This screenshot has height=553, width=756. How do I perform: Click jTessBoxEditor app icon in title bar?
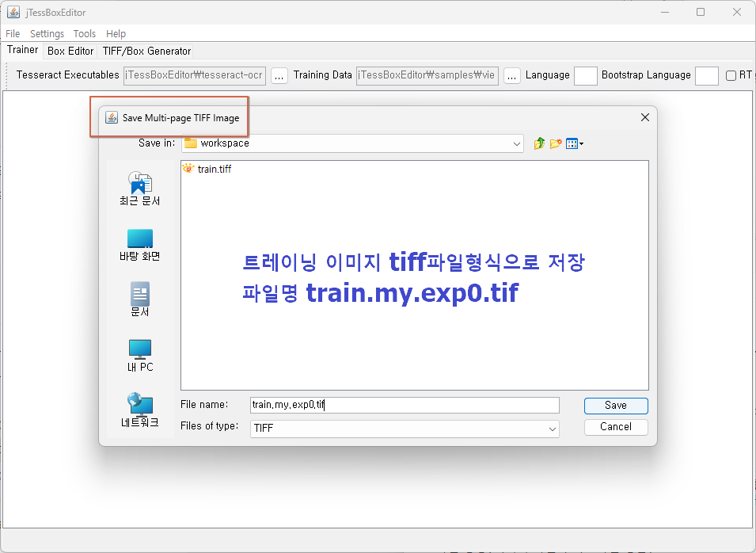point(13,12)
